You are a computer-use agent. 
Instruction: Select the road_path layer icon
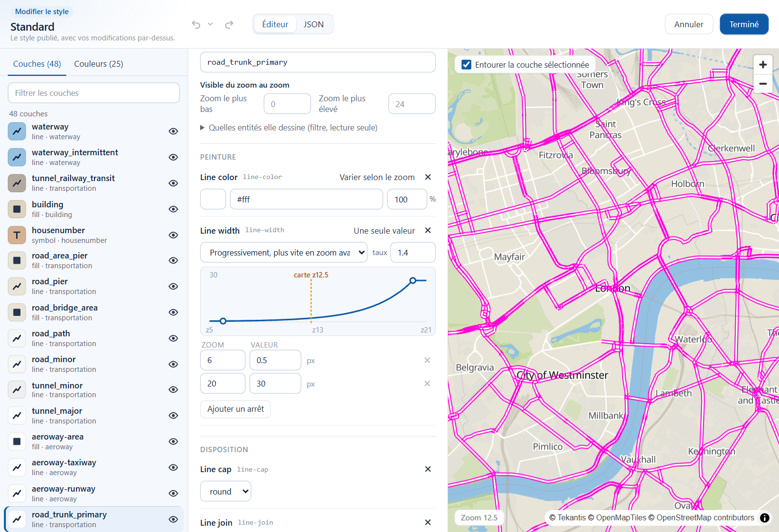(x=17, y=338)
